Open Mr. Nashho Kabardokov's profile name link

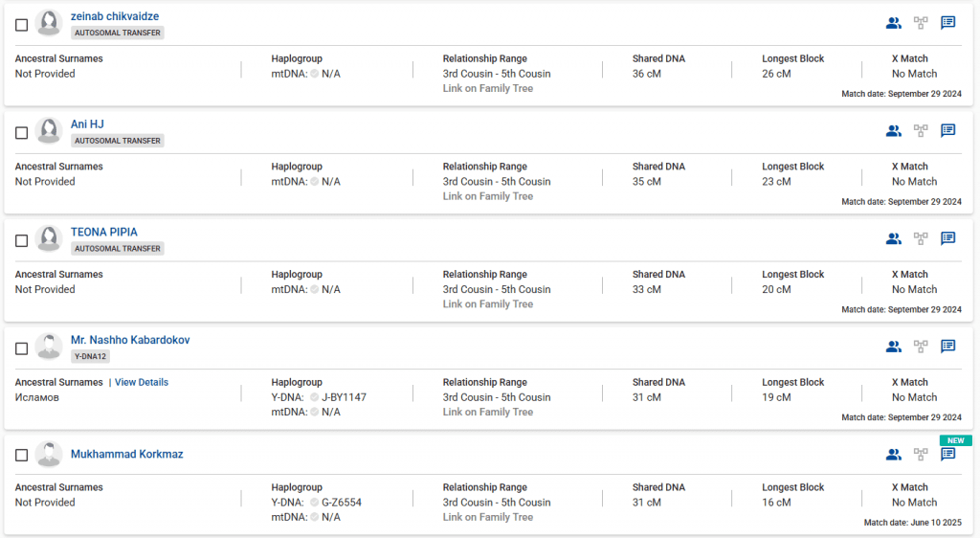(130, 340)
